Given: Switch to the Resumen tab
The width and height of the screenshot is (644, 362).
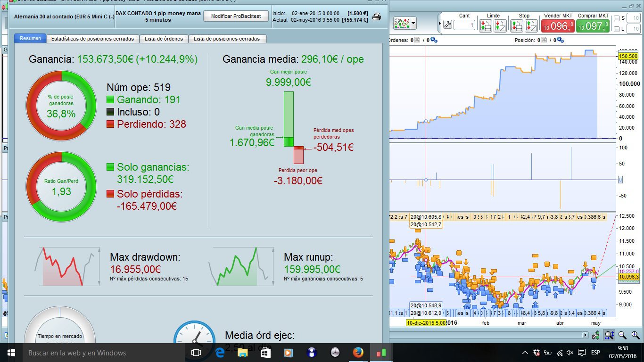Looking at the screenshot, I should [30, 39].
